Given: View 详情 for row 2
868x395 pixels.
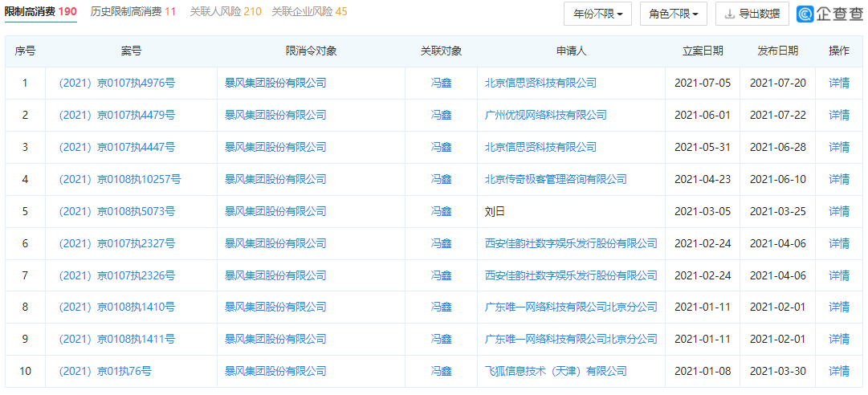Looking at the screenshot, I should (x=838, y=116).
